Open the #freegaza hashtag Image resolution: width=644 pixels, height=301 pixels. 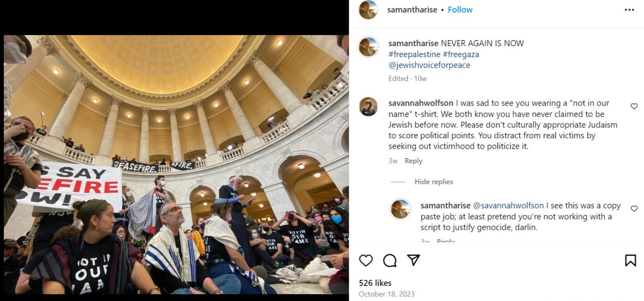[x=461, y=54]
